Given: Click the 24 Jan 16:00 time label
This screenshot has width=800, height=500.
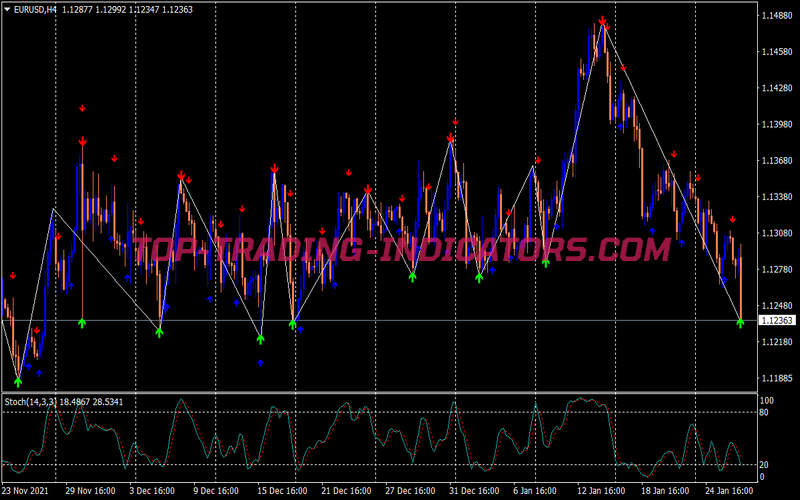Looking at the screenshot, I should [730, 491].
